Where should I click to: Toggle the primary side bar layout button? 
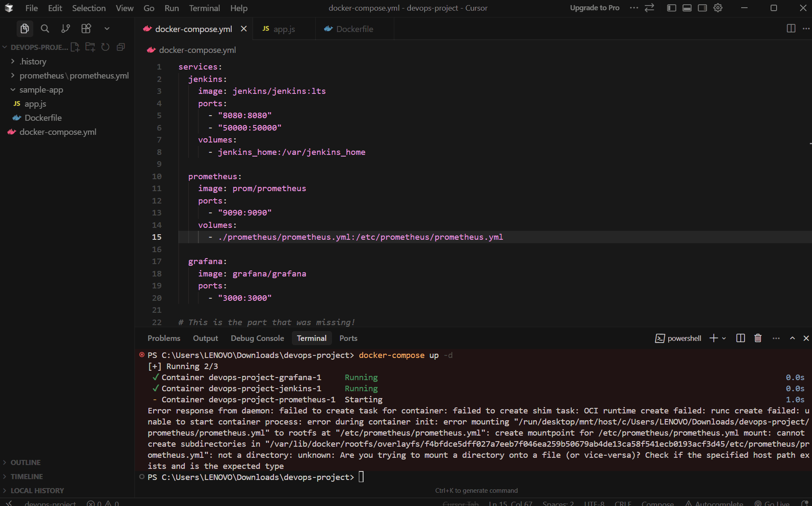click(672, 8)
